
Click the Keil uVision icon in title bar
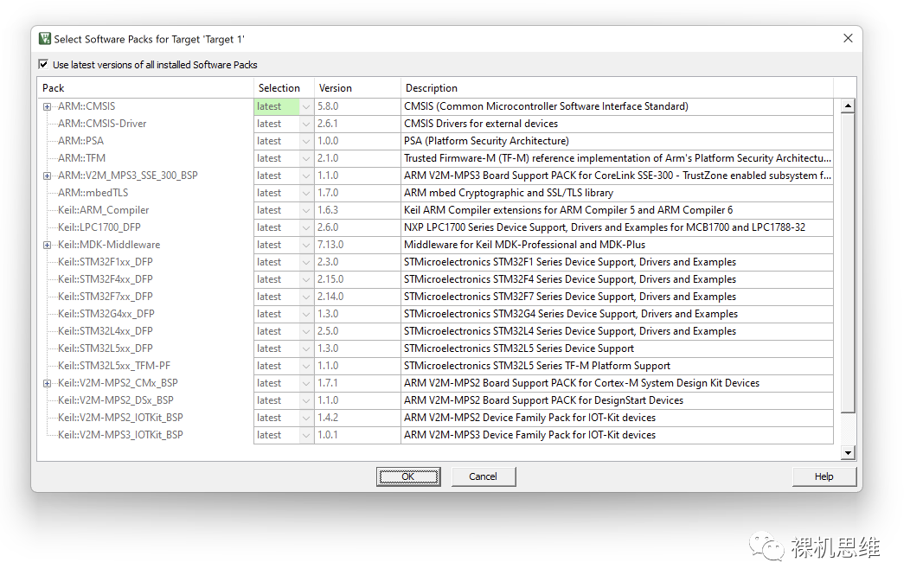tap(45, 39)
